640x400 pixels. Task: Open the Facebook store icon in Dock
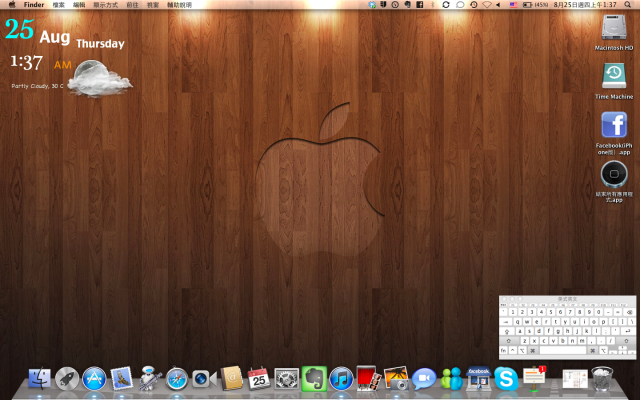click(x=479, y=379)
